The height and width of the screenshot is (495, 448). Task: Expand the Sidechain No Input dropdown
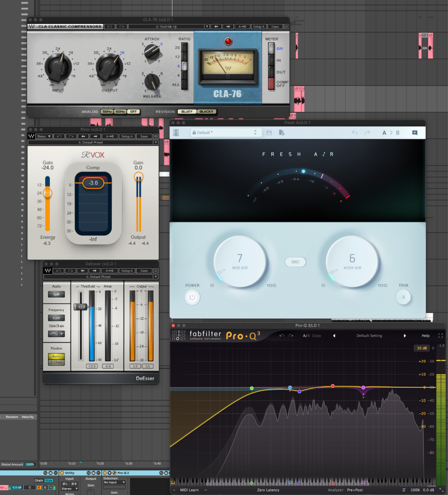tap(114, 482)
